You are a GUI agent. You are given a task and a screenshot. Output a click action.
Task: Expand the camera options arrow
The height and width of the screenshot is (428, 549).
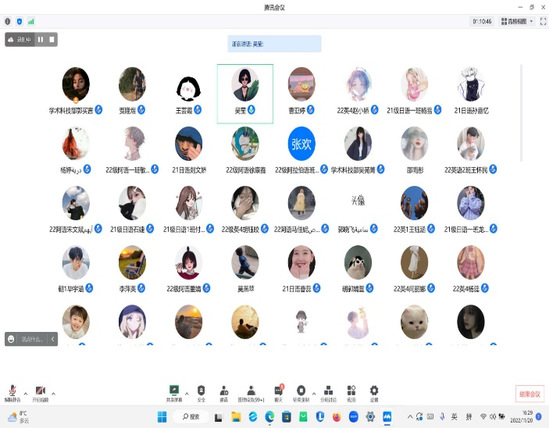pos(53,394)
